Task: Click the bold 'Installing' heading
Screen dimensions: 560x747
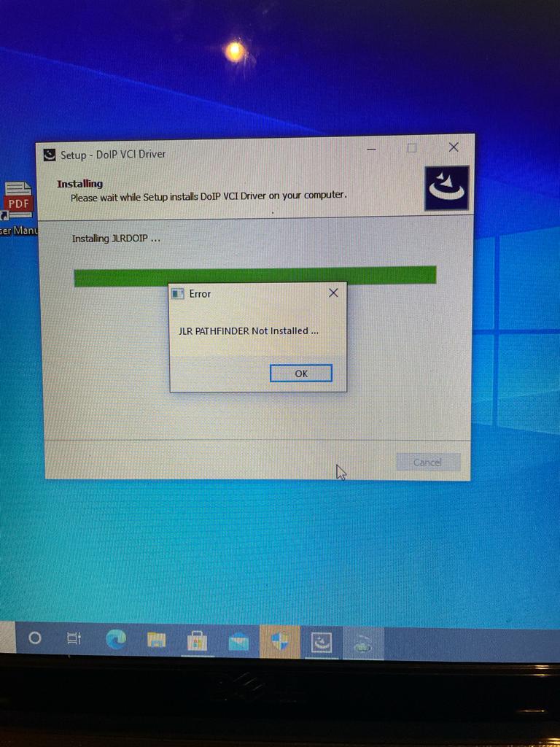Action: pyautogui.click(x=80, y=184)
